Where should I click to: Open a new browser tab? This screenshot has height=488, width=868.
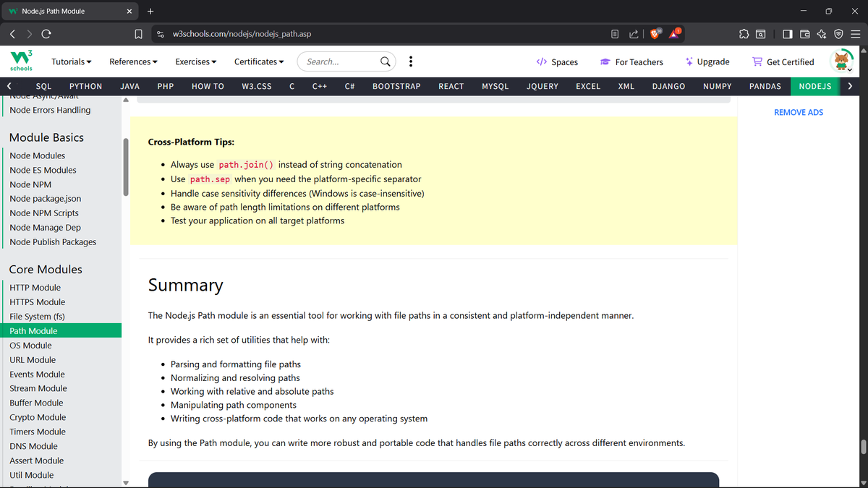(x=150, y=11)
